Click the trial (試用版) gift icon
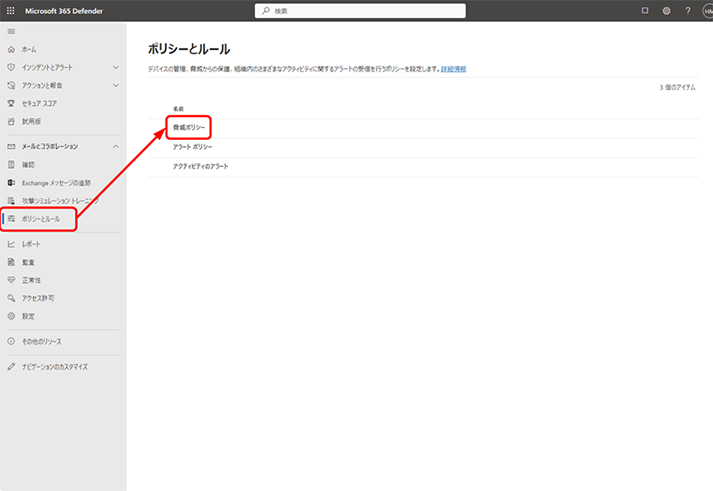Viewport: 713px width, 491px height. [x=11, y=121]
